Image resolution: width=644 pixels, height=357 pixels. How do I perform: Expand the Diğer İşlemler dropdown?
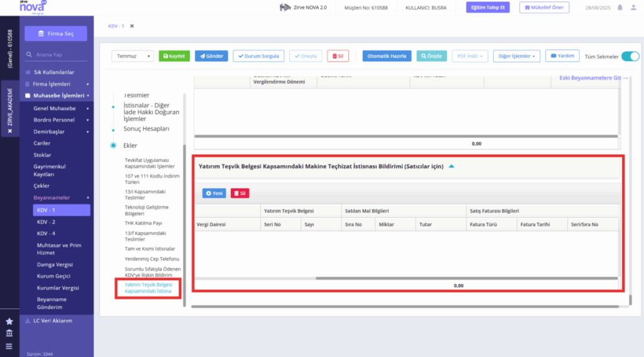pyautogui.click(x=517, y=56)
